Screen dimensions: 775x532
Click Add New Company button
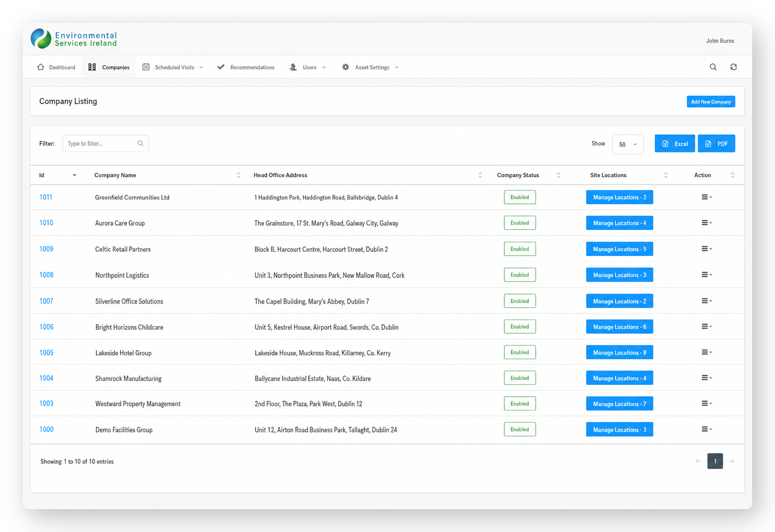click(x=711, y=102)
